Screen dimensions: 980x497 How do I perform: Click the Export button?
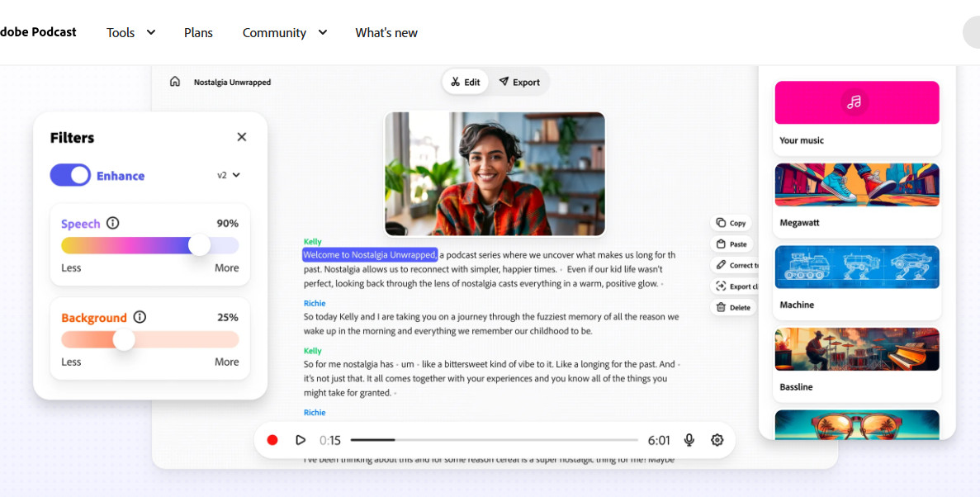point(519,82)
